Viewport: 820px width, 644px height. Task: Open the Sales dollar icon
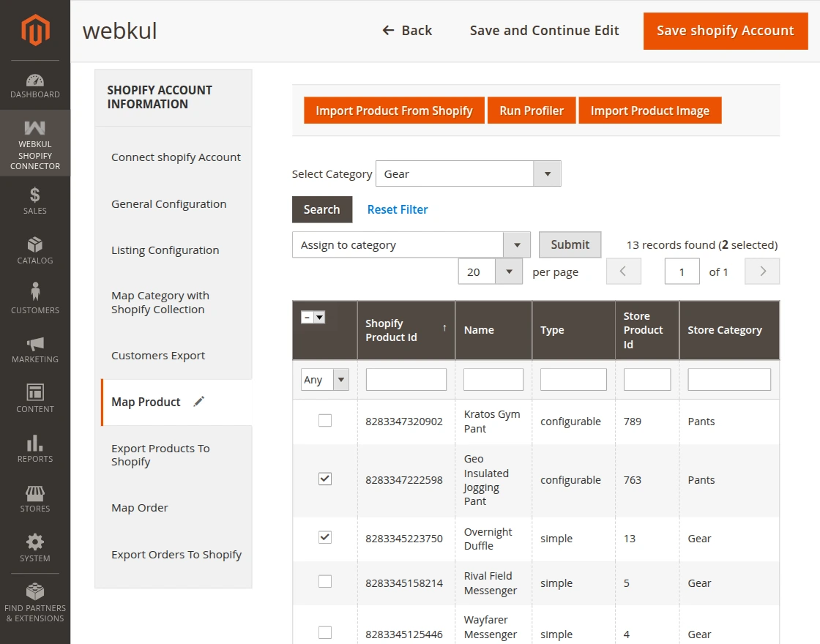coord(35,195)
